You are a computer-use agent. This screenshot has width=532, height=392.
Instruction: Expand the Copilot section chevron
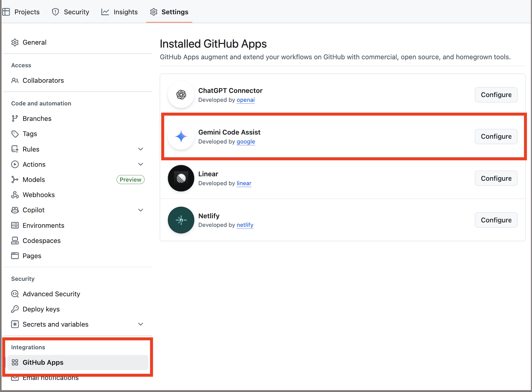(141, 210)
